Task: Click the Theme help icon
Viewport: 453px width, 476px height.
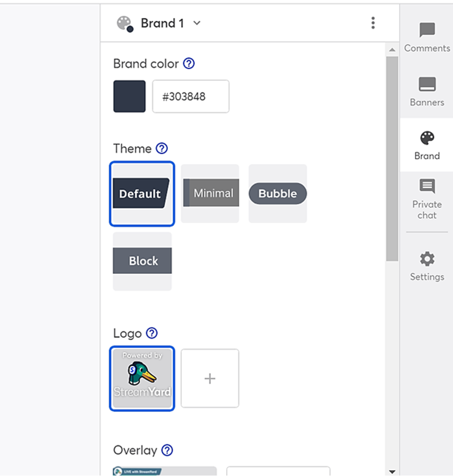Action: coord(162,149)
